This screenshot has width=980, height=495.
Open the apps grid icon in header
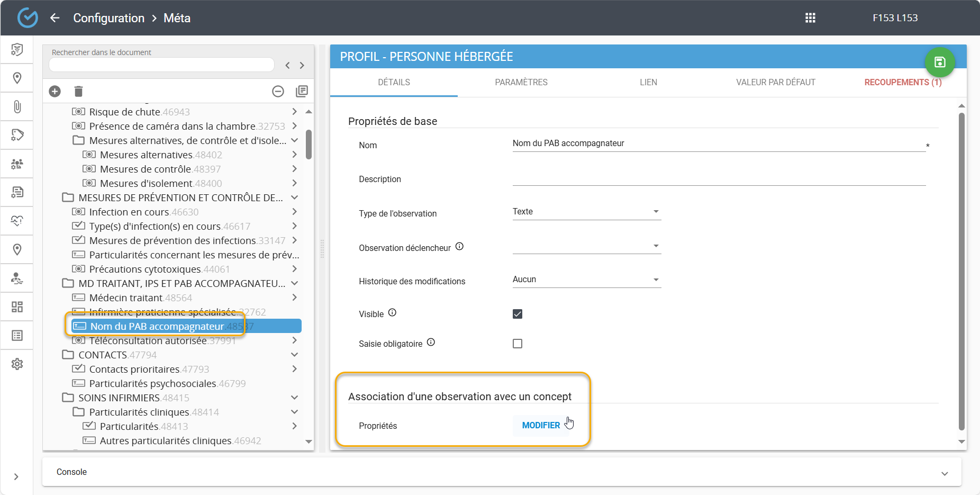(810, 18)
